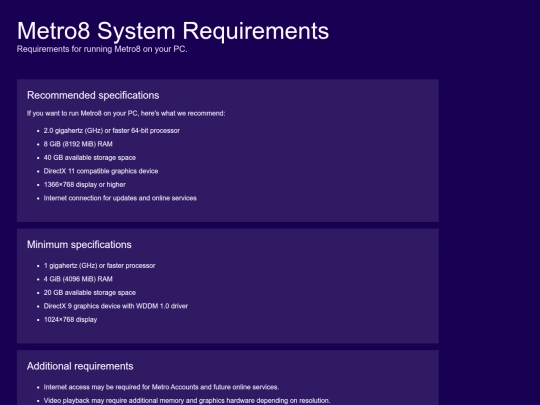Click the '2.0 gigahertz (GHz) or faster 64-bit processor' item
The width and height of the screenshot is (540, 405).
click(112, 131)
